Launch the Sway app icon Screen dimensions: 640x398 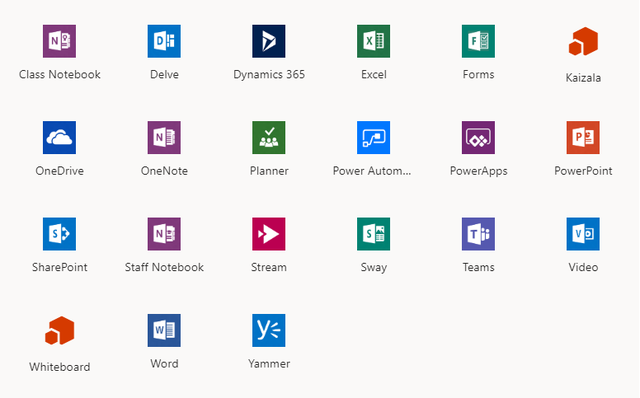pos(373,233)
